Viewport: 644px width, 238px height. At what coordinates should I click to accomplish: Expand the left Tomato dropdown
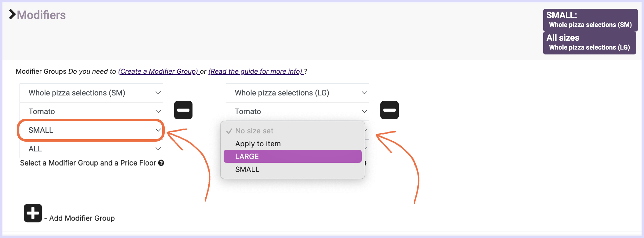click(91, 111)
